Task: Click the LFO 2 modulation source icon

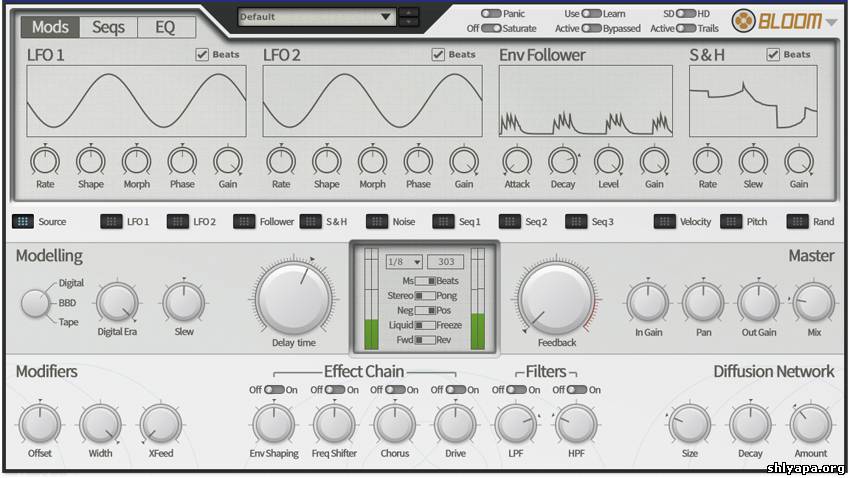Action: point(177,221)
